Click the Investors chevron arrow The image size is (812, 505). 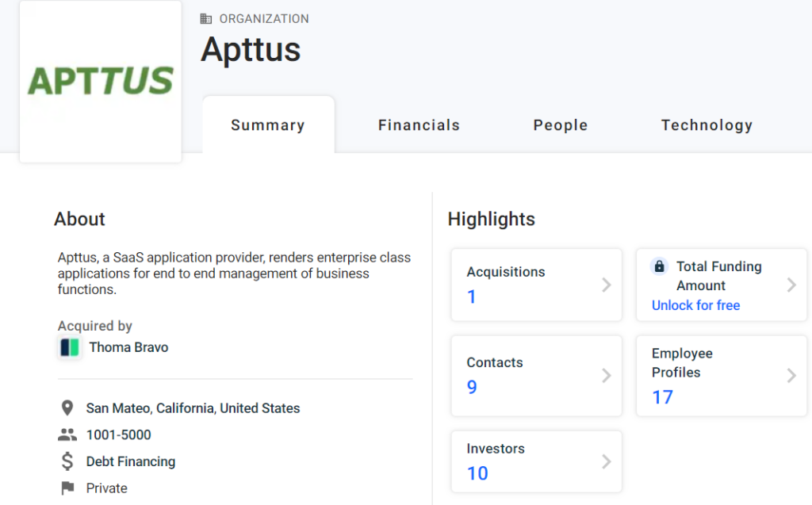607,461
